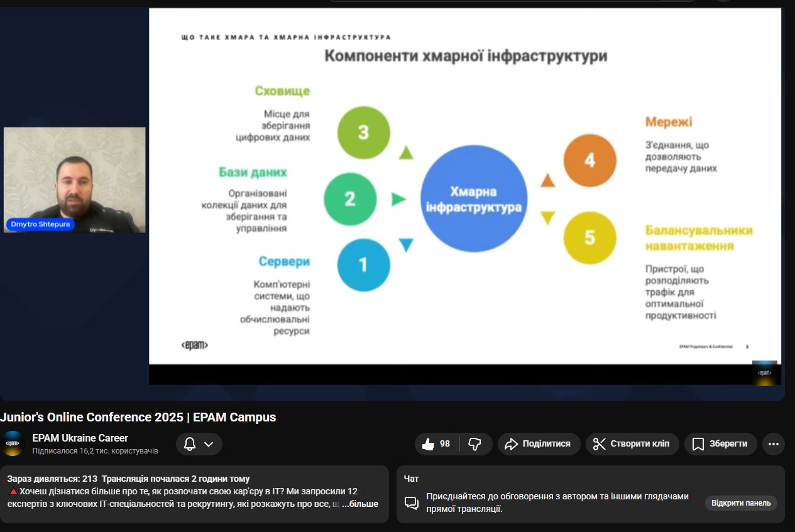Click the Створити кліп scissors button
795x532 pixels.
pyautogui.click(x=632, y=444)
